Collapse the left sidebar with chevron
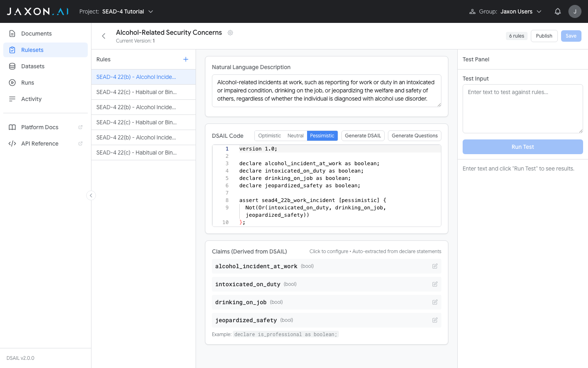This screenshot has width=588, height=368. (91, 195)
